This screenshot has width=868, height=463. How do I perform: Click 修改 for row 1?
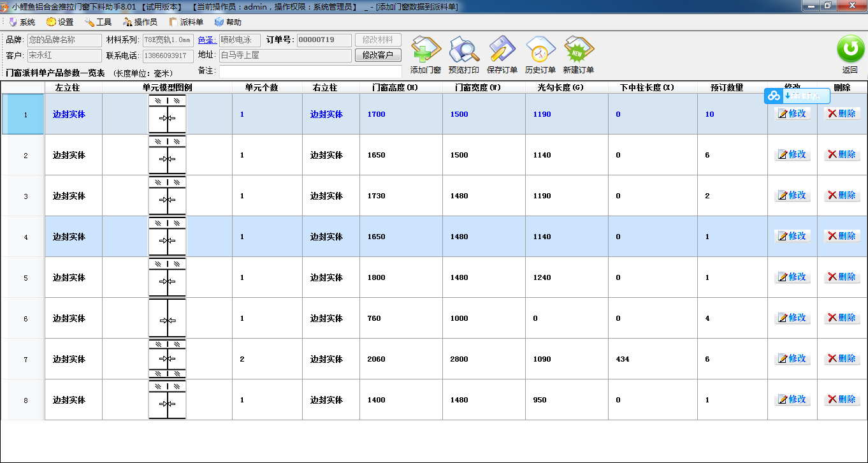pyautogui.click(x=792, y=114)
